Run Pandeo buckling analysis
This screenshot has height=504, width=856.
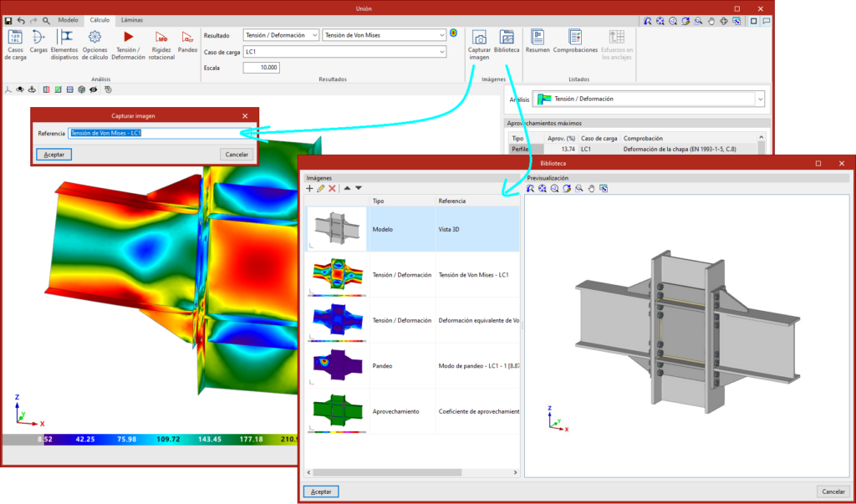[188, 42]
